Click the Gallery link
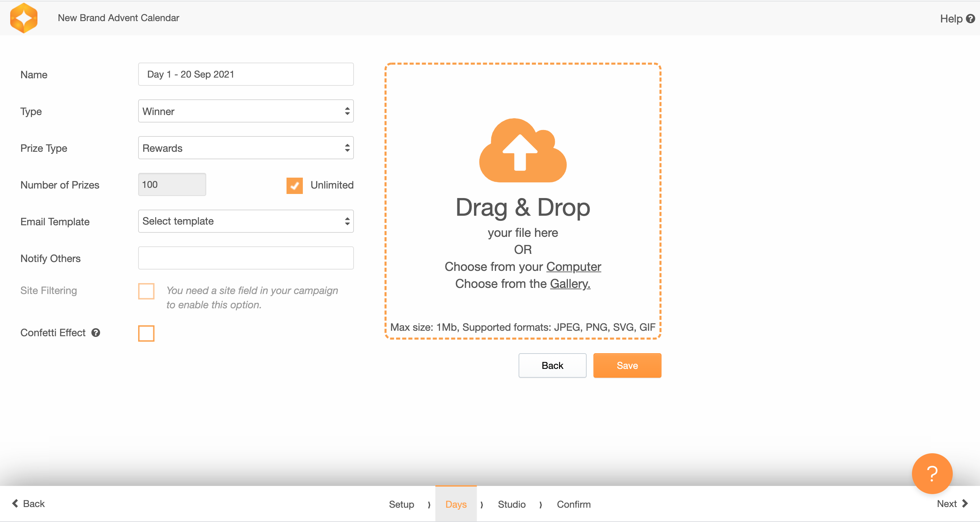 tap(570, 284)
